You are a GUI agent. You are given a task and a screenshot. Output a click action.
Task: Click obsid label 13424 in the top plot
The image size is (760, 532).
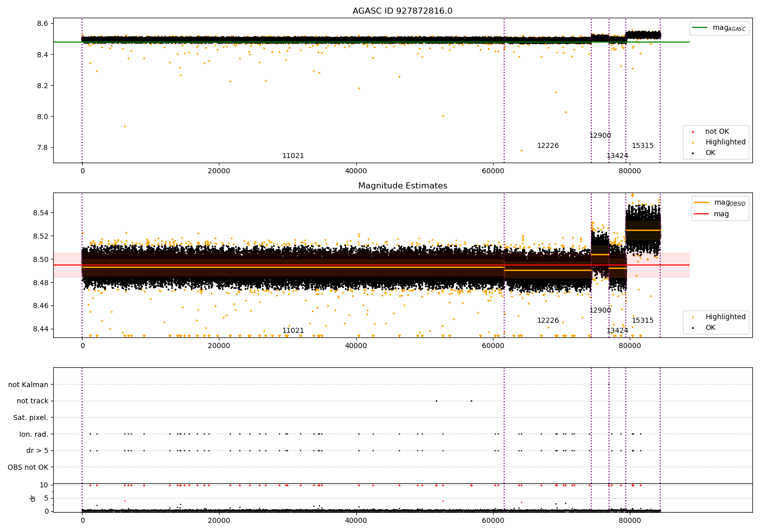pyautogui.click(x=617, y=156)
